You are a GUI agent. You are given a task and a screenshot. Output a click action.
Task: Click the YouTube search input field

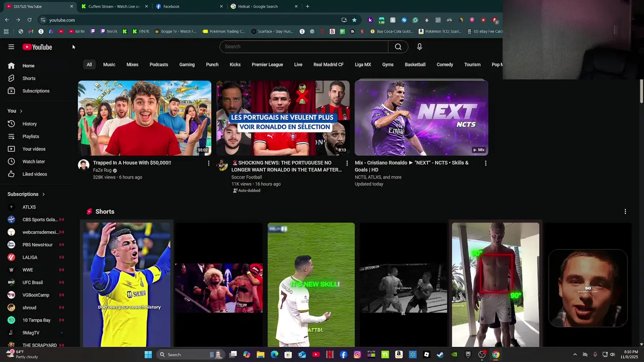[304, 47]
